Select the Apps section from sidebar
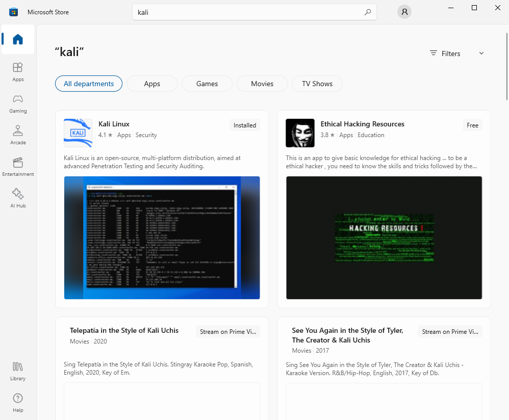Screen dimensions: 509x420 [17, 71]
